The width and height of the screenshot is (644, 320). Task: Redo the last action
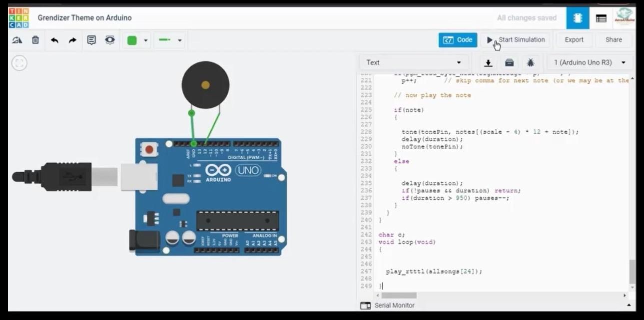tap(72, 40)
